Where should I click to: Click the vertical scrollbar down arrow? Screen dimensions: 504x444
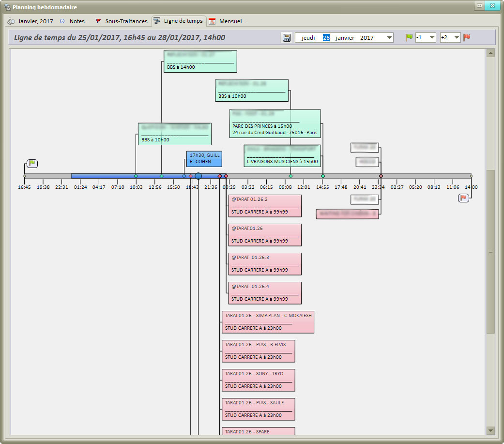490,430
